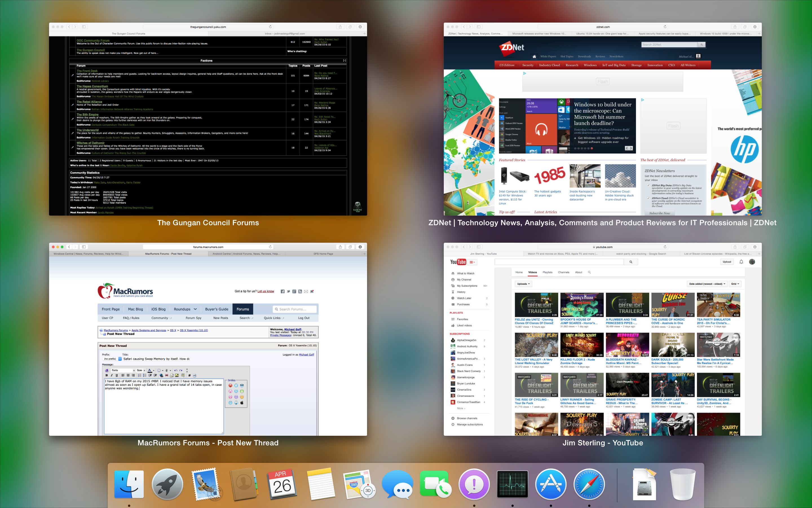The width and height of the screenshot is (812, 508).
Task: Open Watch Later in YouTube sidebar
Action: pos(464,298)
